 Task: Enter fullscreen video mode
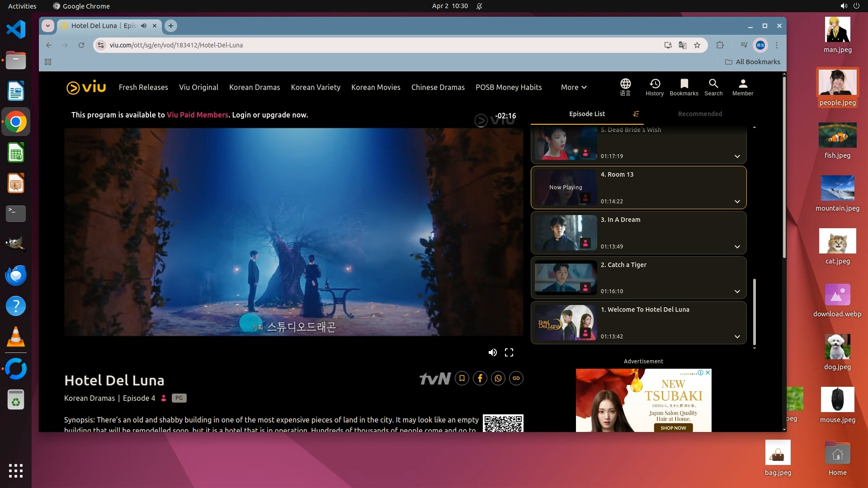pos(509,352)
